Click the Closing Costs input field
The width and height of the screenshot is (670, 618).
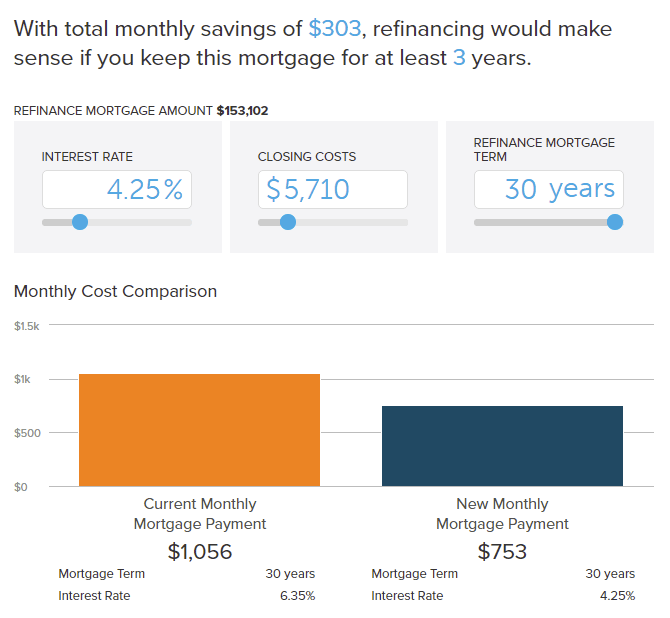(333, 189)
